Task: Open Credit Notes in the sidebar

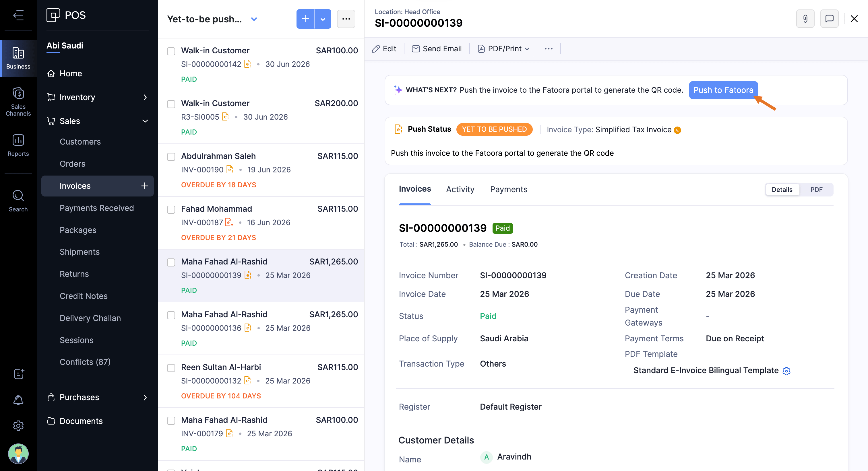Action: pos(84,296)
